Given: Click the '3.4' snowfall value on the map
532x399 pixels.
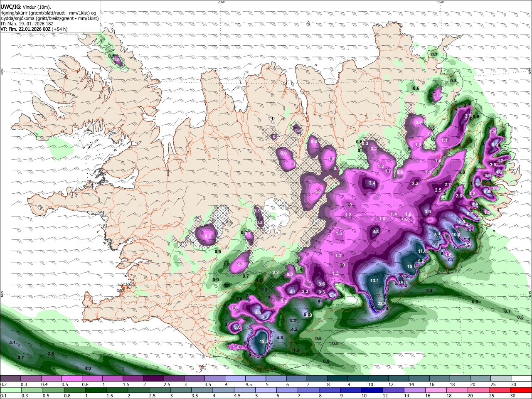Looking at the screenshot, I should click(x=372, y=183).
